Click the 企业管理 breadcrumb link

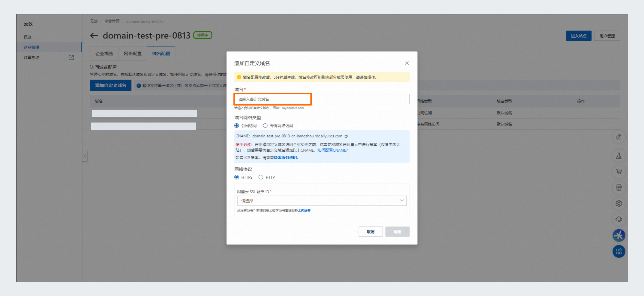pos(112,21)
